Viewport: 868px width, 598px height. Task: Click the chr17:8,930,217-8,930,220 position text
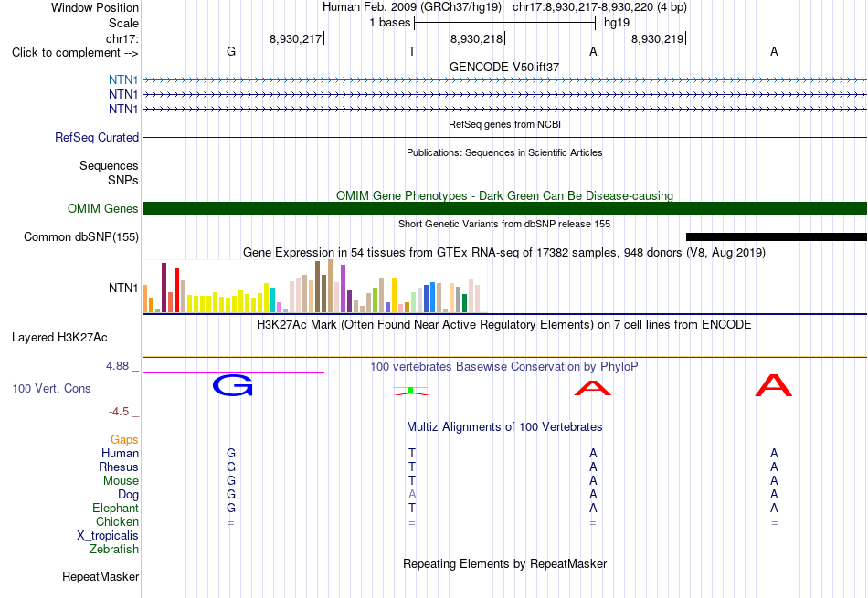[599, 7]
